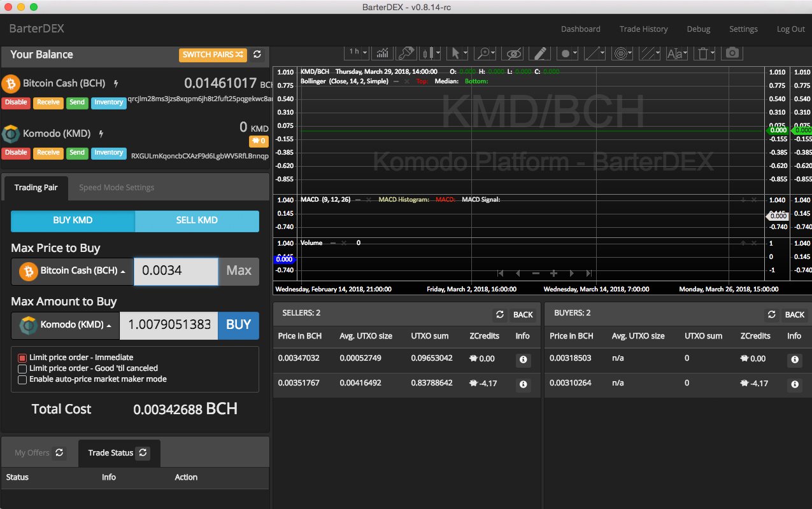Open Settings in top navigation
Viewport: 812px width, 509px height.
pos(743,29)
